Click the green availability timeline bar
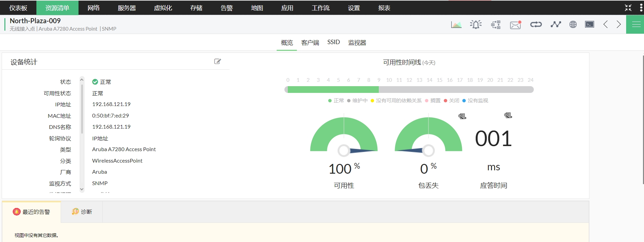 (x=333, y=90)
